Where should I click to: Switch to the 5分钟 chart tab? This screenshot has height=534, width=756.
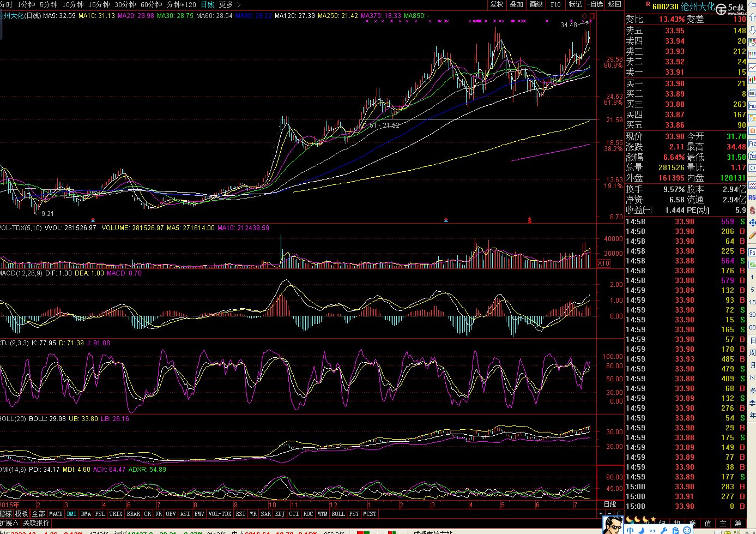(49, 4)
